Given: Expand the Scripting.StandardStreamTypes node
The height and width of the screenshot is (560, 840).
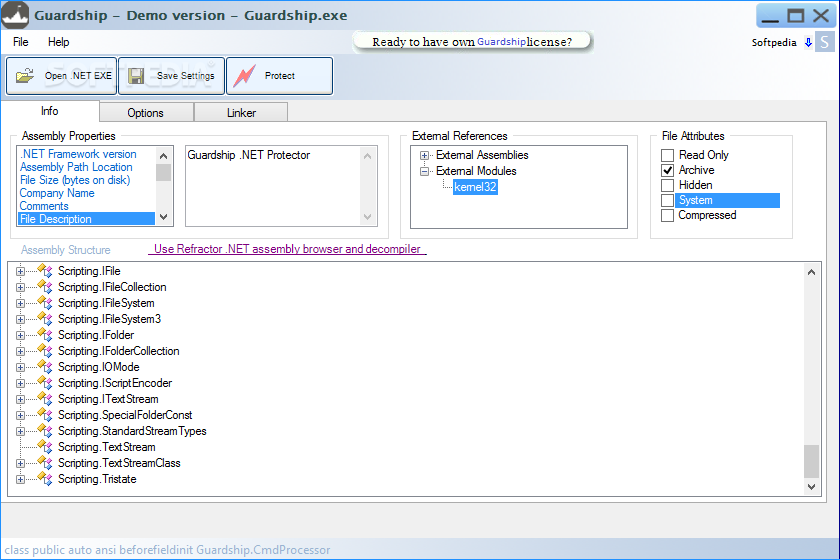Looking at the screenshot, I should coord(20,431).
